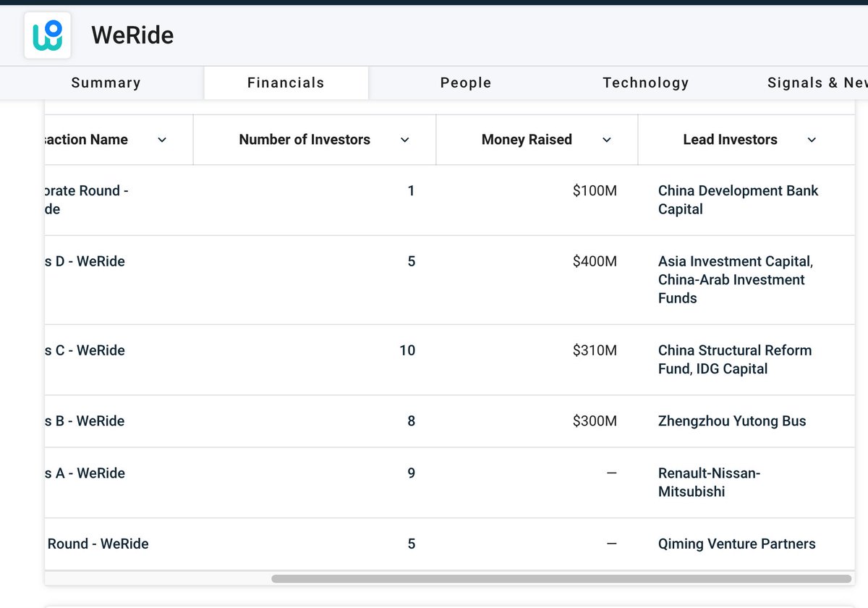Click Qiming Venture Partners link

tap(736, 544)
